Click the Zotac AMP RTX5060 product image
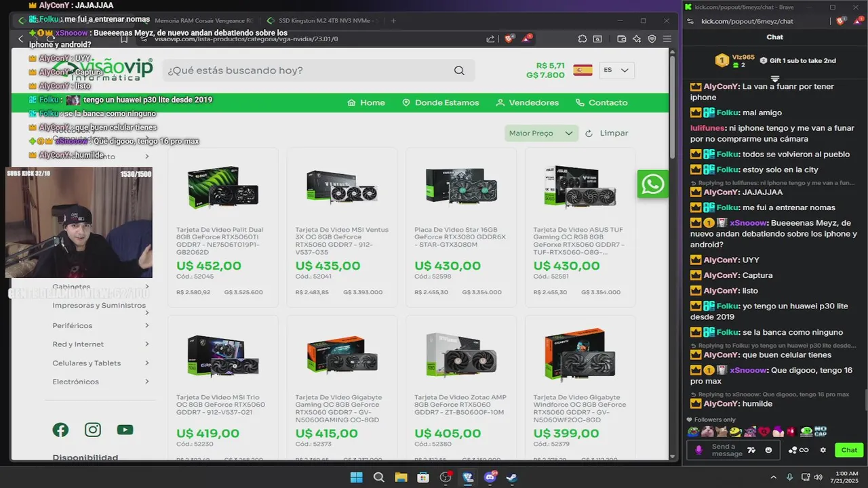 pos(460,354)
